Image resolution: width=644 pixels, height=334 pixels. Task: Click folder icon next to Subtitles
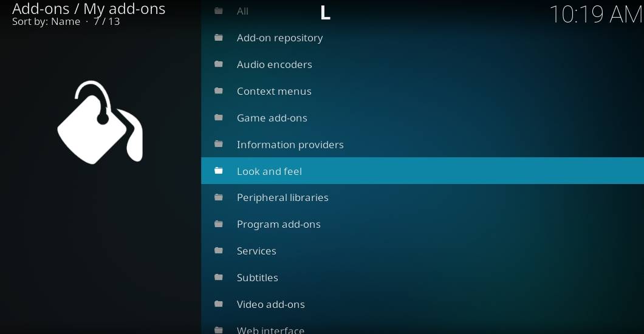point(219,278)
